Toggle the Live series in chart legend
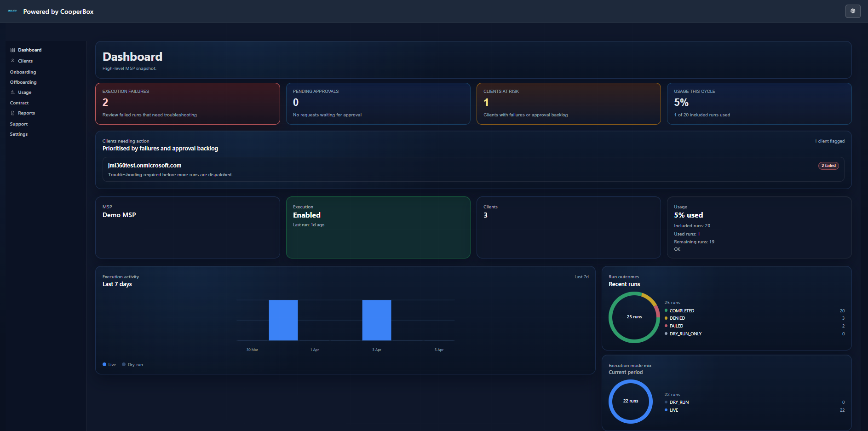Viewport: 868px width, 431px height. coord(109,364)
